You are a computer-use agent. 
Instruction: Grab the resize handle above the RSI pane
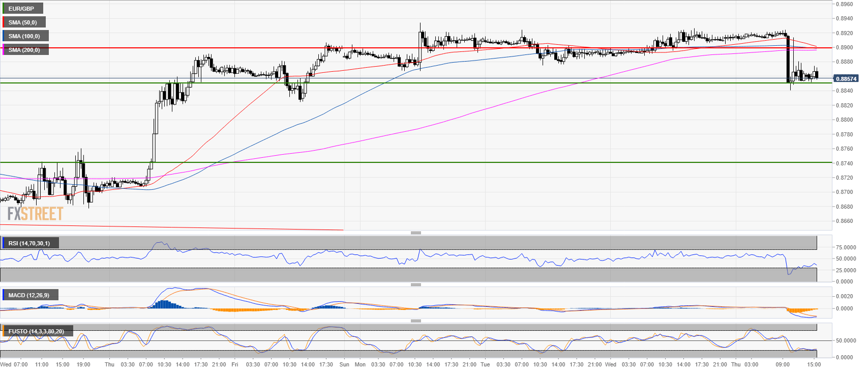(x=415, y=233)
